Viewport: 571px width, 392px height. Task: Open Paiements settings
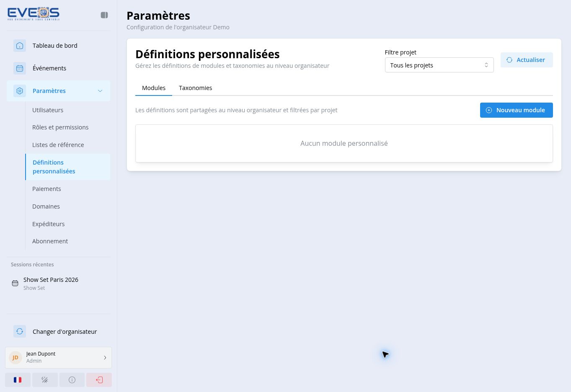tap(67, 189)
